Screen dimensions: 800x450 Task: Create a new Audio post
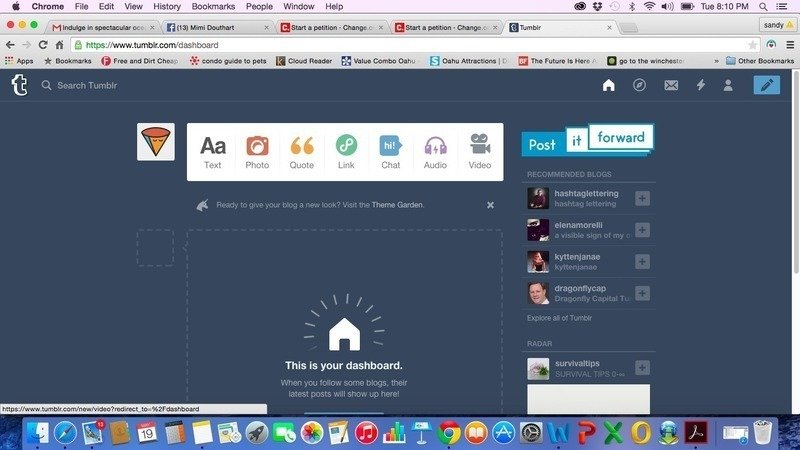pyautogui.click(x=435, y=151)
